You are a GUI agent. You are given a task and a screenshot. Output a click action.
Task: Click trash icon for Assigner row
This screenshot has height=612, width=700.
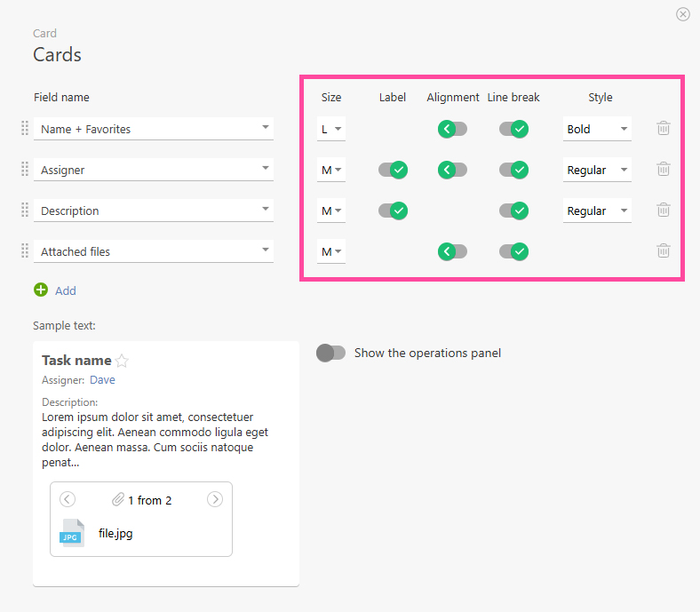point(663,170)
